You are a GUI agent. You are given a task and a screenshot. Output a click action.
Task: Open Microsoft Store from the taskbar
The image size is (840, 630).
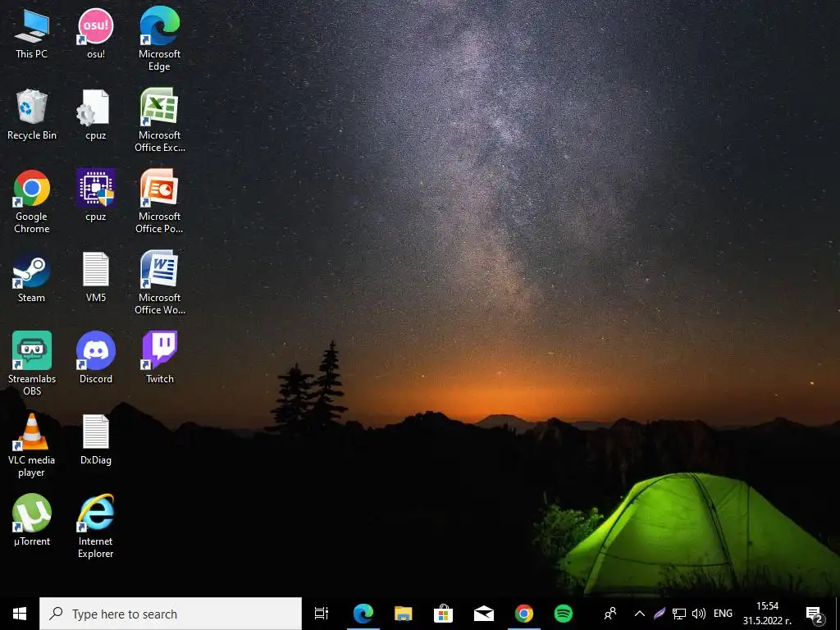[443, 614]
